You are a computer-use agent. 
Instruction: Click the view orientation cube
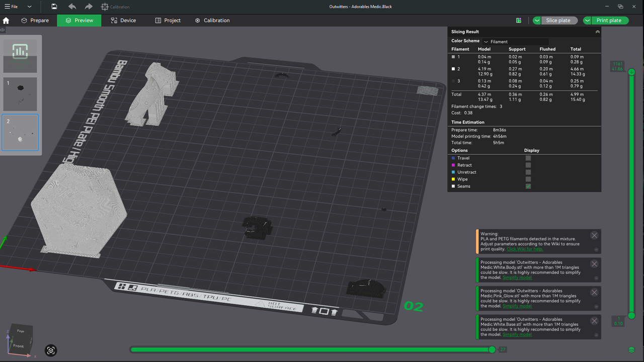pos(21,338)
